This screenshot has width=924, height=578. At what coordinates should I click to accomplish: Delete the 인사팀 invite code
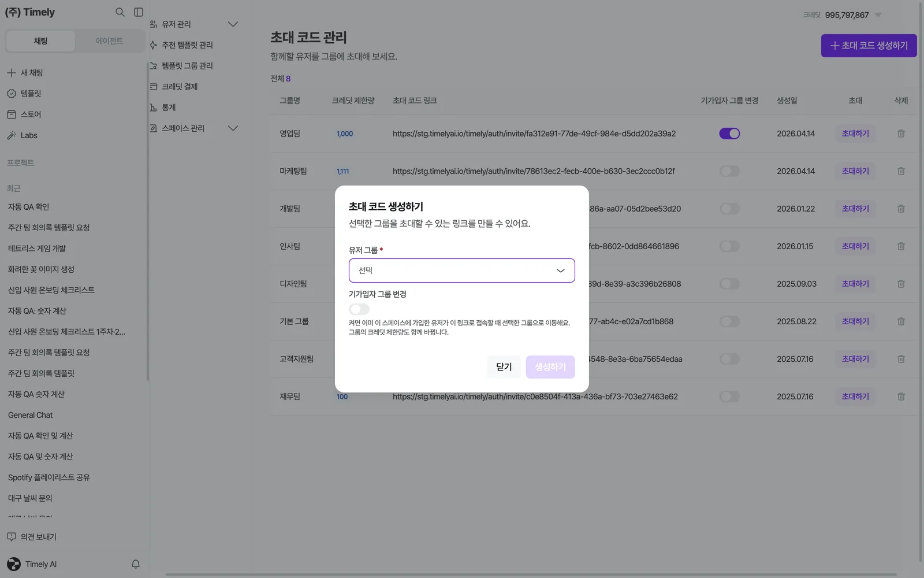(901, 246)
